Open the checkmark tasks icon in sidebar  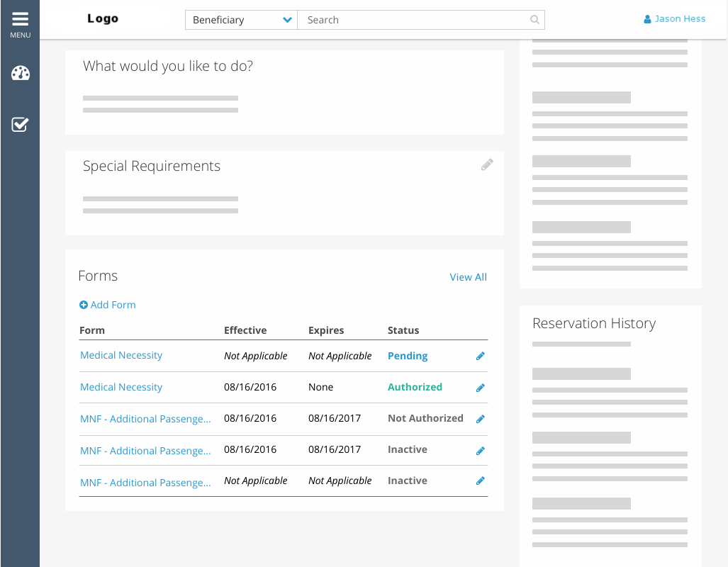pyautogui.click(x=20, y=124)
